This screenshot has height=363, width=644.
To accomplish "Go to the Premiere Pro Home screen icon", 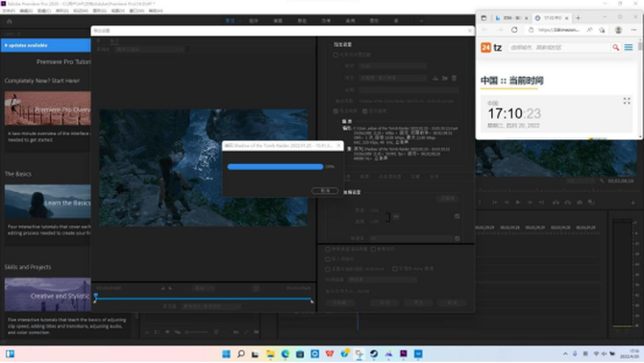I will click(10, 21).
